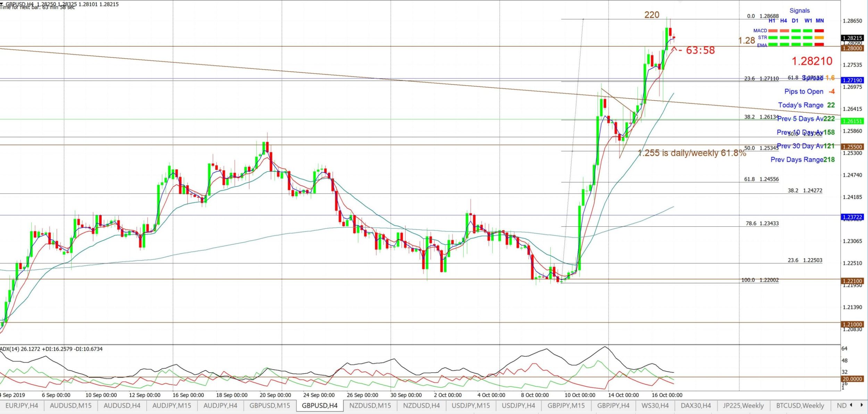Screen dimensions: 868x414
Task: Click the blue 1.23722 price tag
Action: (x=852, y=217)
